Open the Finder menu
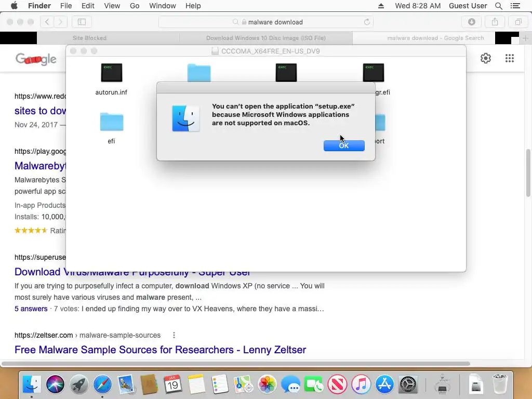The width and height of the screenshot is (532, 399). pos(39,6)
